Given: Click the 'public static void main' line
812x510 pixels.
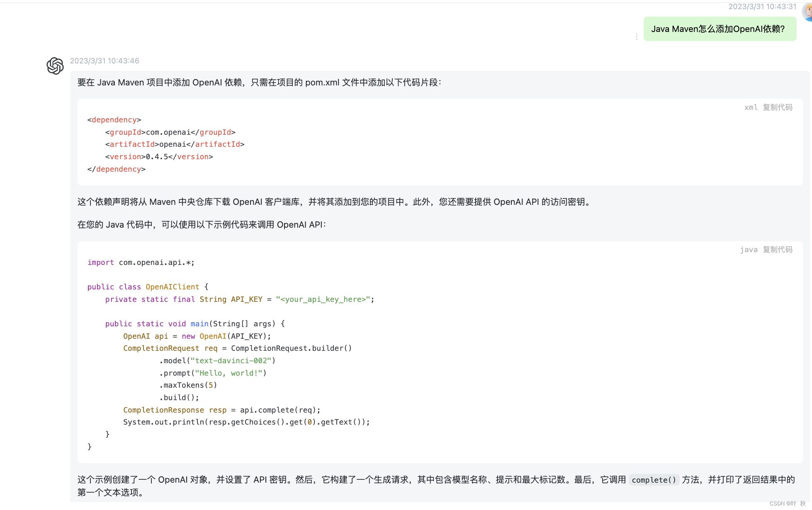Looking at the screenshot, I should (x=195, y=324).
